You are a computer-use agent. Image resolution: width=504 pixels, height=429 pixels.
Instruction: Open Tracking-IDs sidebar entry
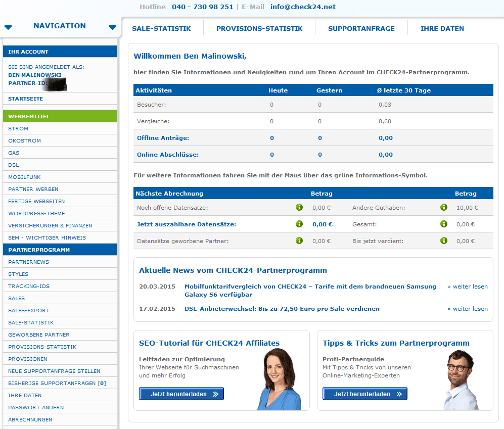[60, 287]
